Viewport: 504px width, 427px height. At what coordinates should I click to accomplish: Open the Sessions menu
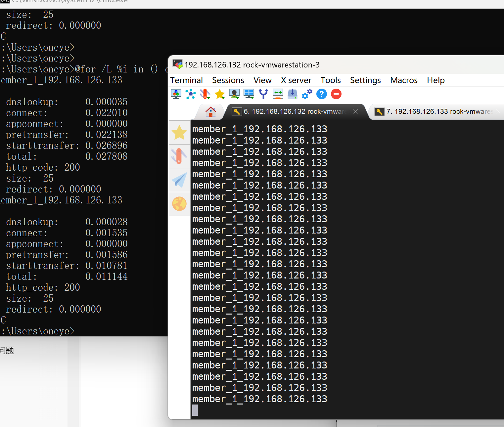tap(228, 80)
